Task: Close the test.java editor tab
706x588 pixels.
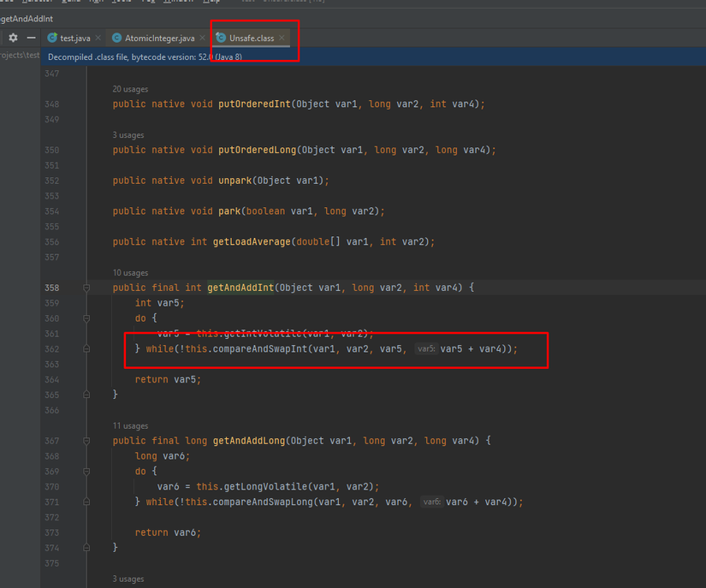Action: [x=98, y=39]
